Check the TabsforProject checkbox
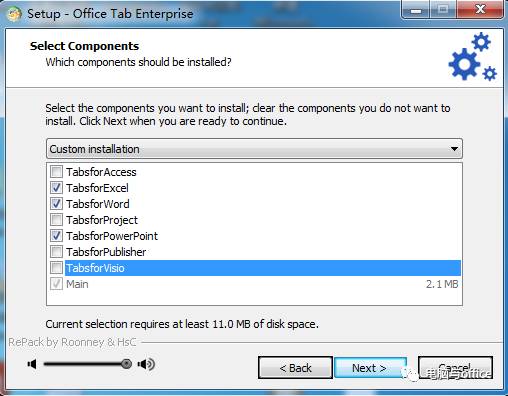 point(56,220)
